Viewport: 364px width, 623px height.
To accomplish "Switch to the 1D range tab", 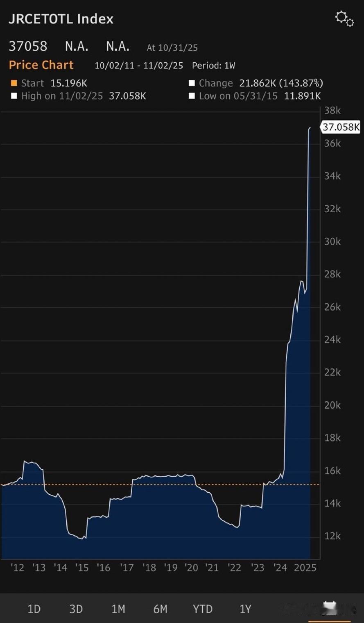I will [34, 609].
